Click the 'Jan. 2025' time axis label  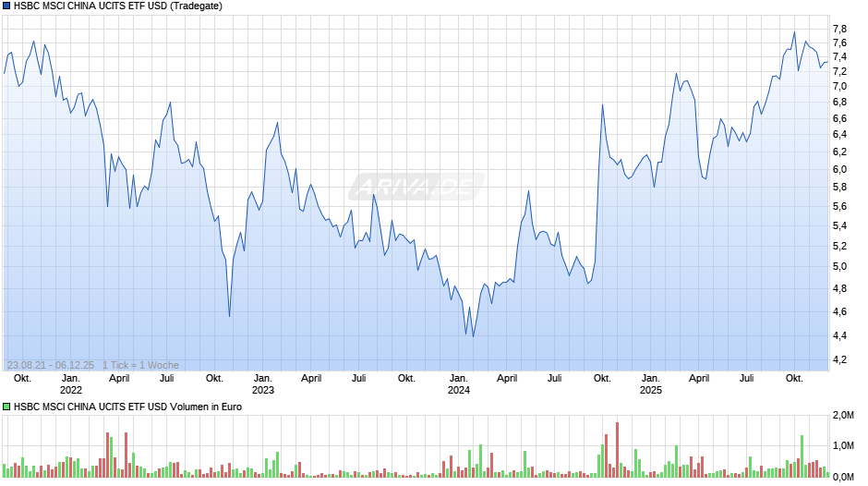650,384
